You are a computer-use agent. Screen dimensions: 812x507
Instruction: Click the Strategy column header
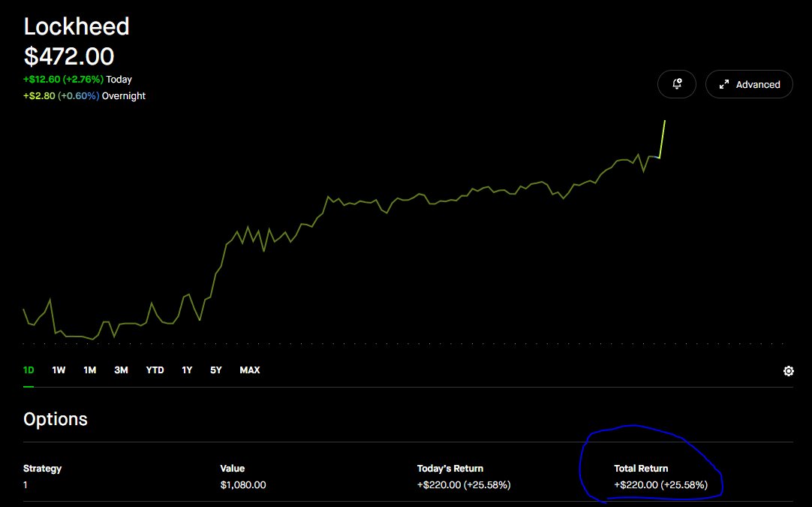point(43,468)
